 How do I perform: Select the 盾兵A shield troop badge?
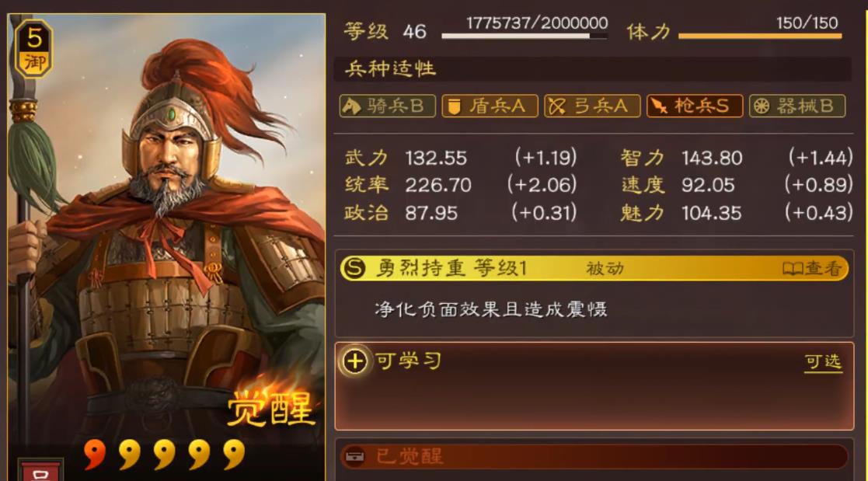click(x=490, y=106)
